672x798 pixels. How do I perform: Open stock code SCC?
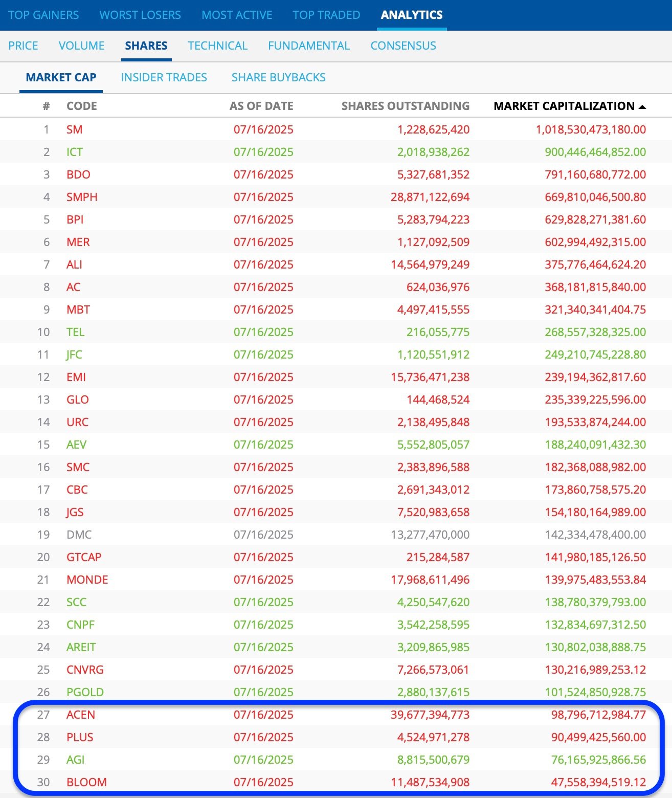[76, 602]
